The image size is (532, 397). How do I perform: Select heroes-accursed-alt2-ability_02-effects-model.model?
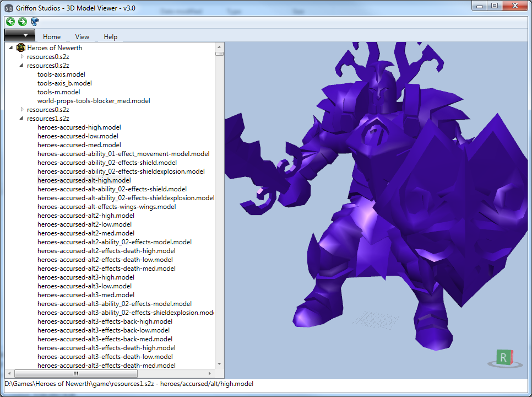click(x=115, y=242)
